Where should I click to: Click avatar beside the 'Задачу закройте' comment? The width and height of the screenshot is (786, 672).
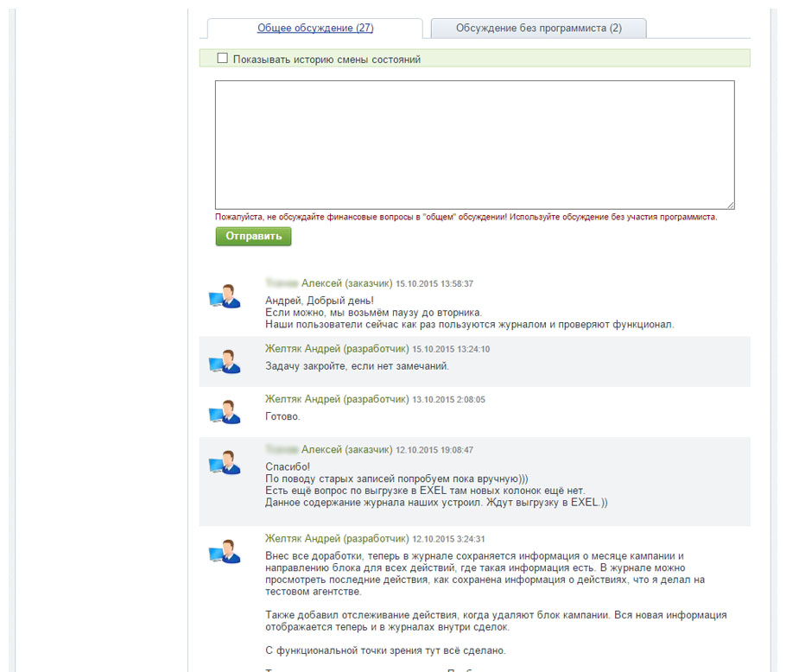225,362
